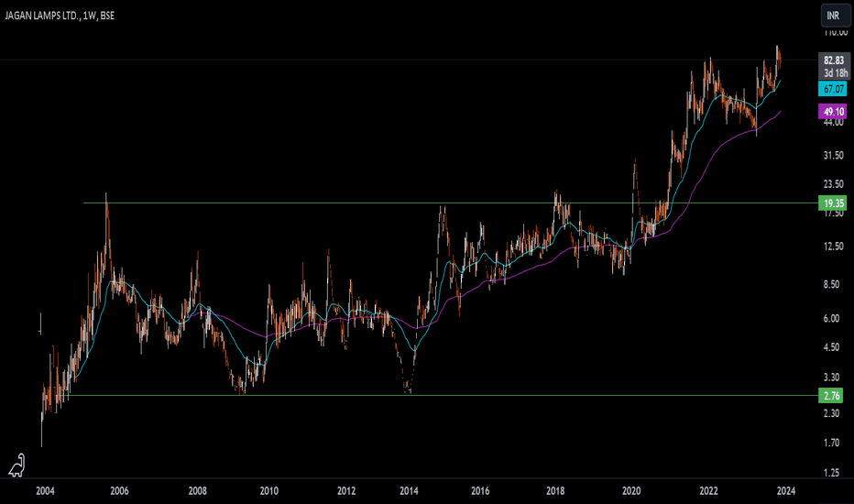Image resolution: width=854 pixels, height=504 pixels.
Task: Select the lower horizontal line label 2.76
Action: click(831, 396)
